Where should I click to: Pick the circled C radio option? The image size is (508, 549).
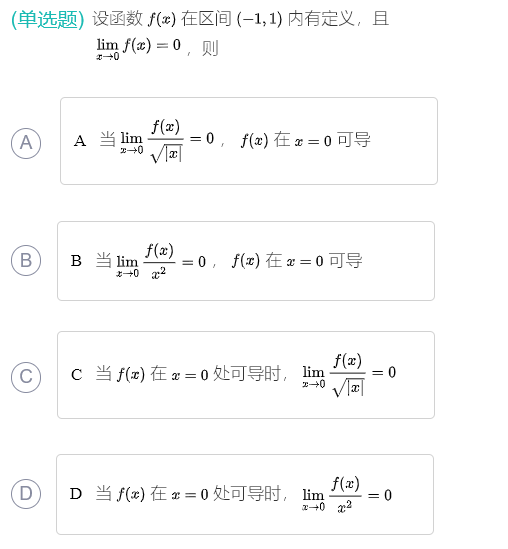(x=26, y=377)
